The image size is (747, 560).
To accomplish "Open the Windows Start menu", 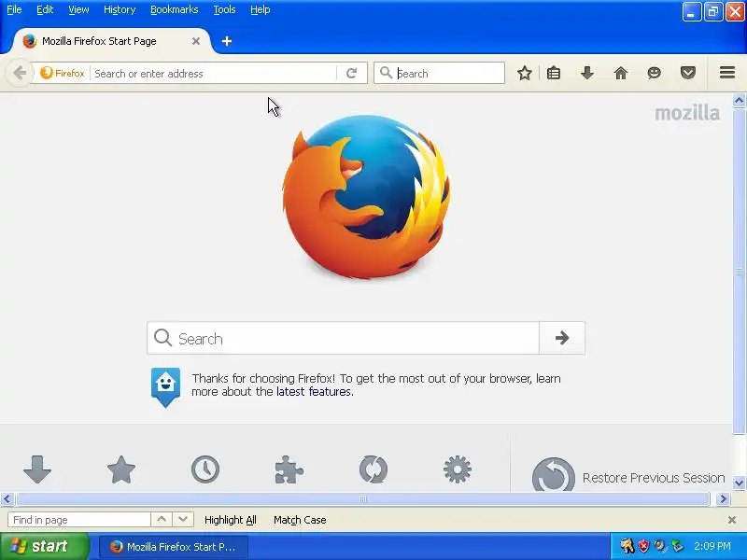I will point(44,546).
